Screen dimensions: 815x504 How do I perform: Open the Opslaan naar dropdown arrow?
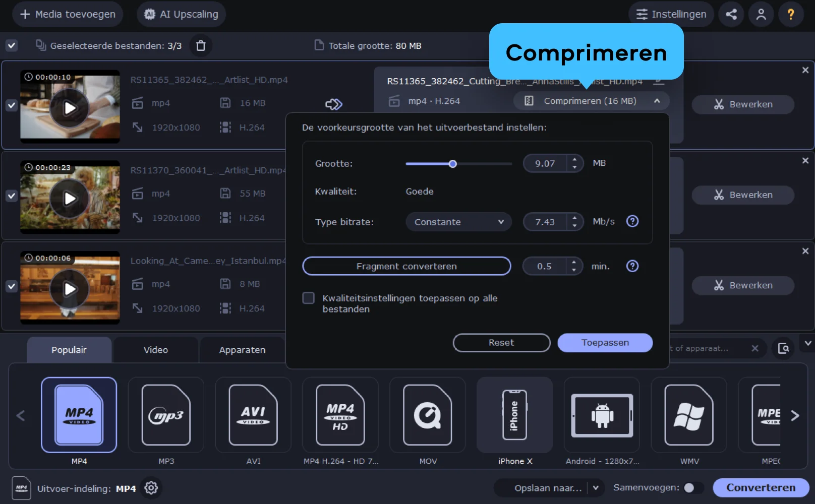point(596,487)
